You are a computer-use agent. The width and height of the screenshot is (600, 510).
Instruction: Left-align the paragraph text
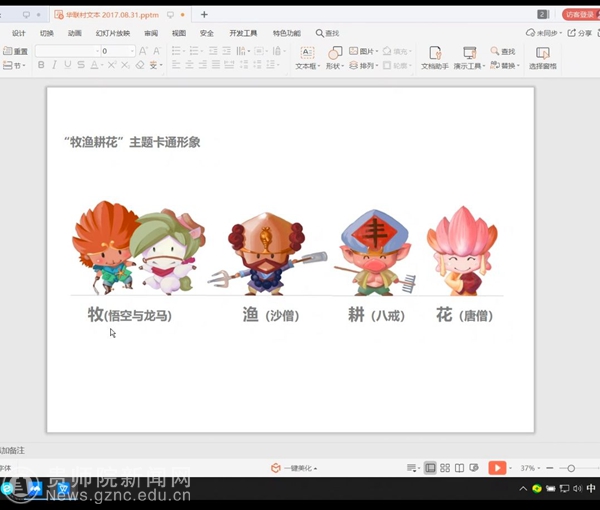176,65
